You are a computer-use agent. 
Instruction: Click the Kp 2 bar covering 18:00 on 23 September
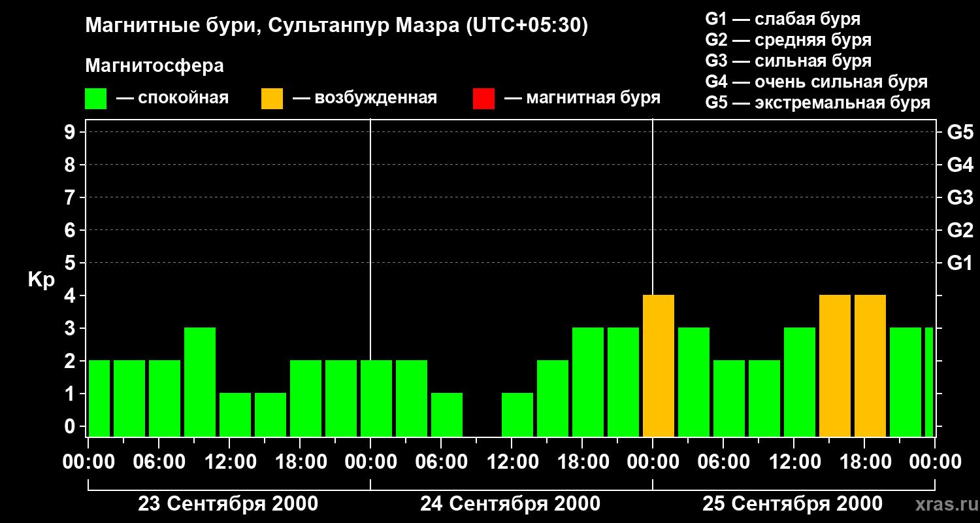pyautogui.click(x=306, y=399)
